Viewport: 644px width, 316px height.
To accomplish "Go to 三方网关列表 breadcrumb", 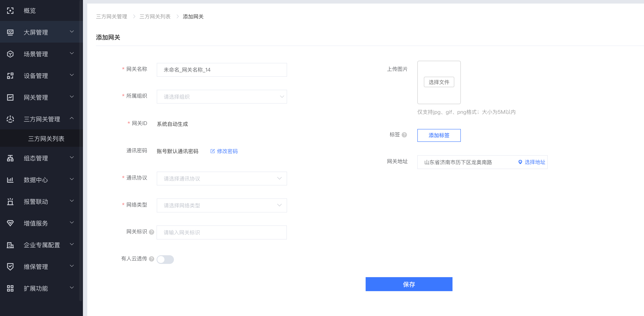I will (155, 17).
